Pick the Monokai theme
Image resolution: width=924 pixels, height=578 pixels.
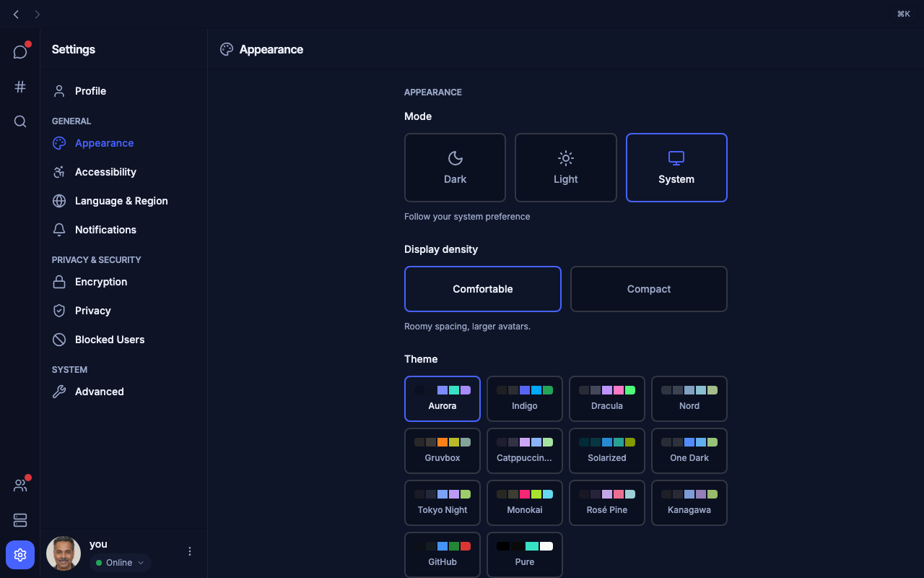(525, 503)
